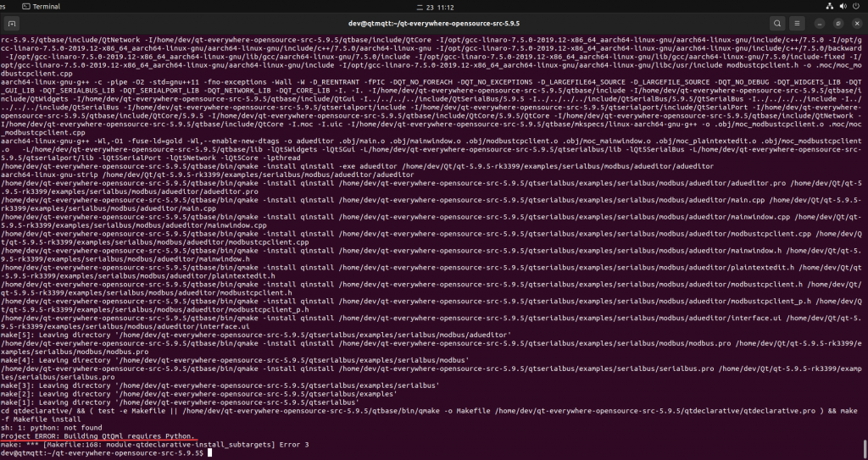Viewport: 868px width, 460px height.
Task: Click 'make[1]: Leaving directory' qtserialbus line
Action: [x=180, y=402]
